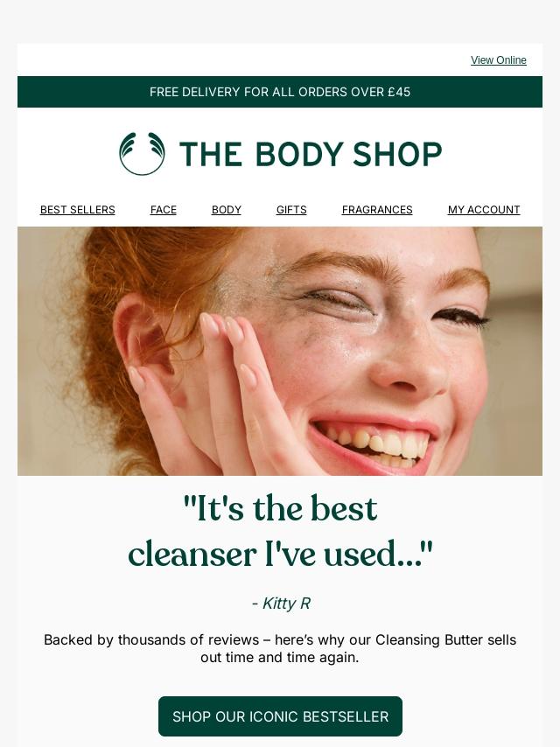560x747 pixels.
Task: Open the GIFTS section
Action: pos(291,210)
